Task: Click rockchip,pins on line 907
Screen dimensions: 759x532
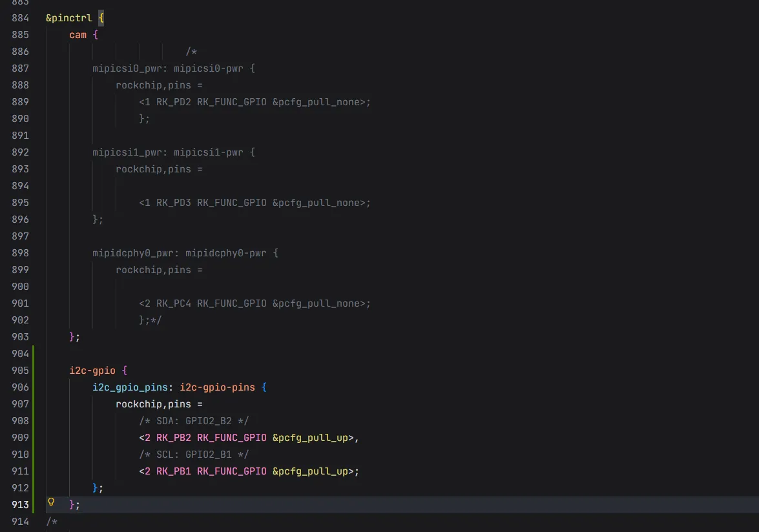Action: click(154, 404)
